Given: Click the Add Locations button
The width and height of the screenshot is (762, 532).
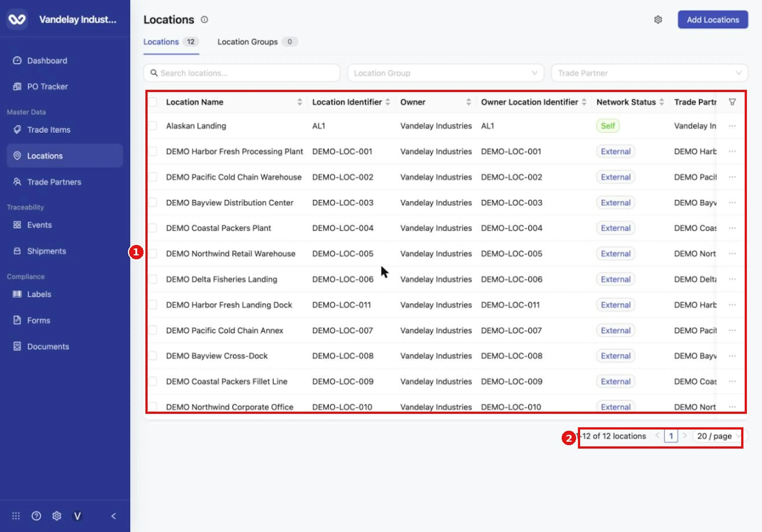Looking at the screenshot, I should coord(713,20).
